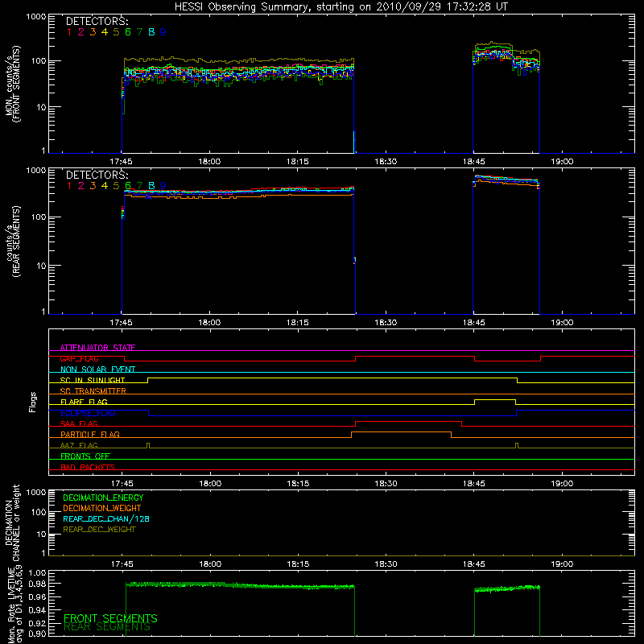Click the 18:00 tick label under the front segments plot
This screenshot has width=644, height=644.
[x=209, y=162]
